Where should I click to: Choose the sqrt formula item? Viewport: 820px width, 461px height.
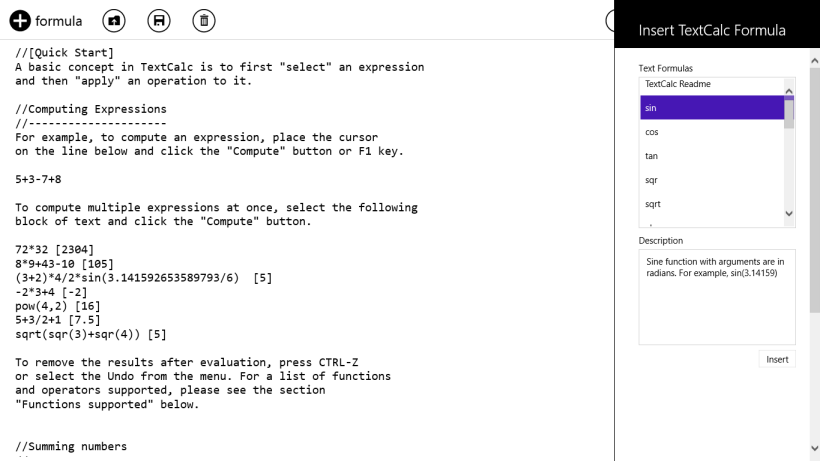[x=712, y=204]
